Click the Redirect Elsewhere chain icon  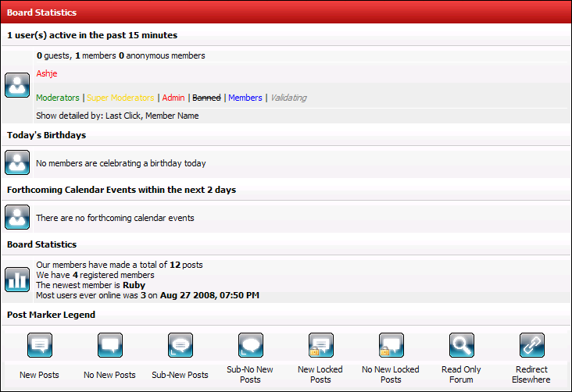tap(531, 345)
